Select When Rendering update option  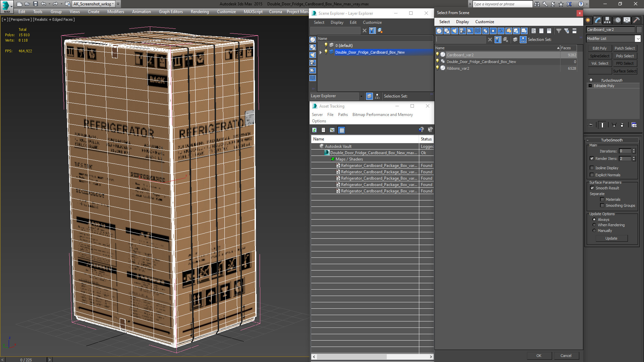coord(594,225)
